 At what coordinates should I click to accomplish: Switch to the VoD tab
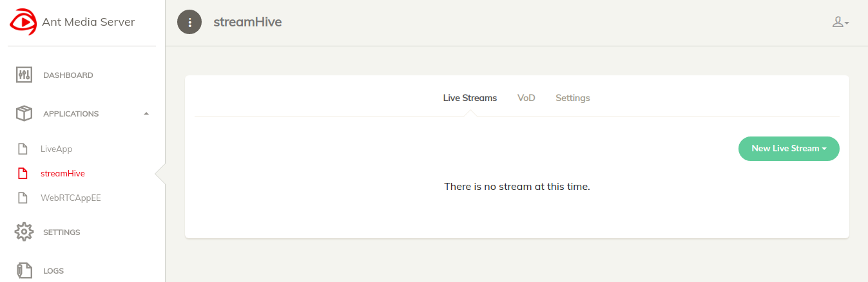pos(526,98)
